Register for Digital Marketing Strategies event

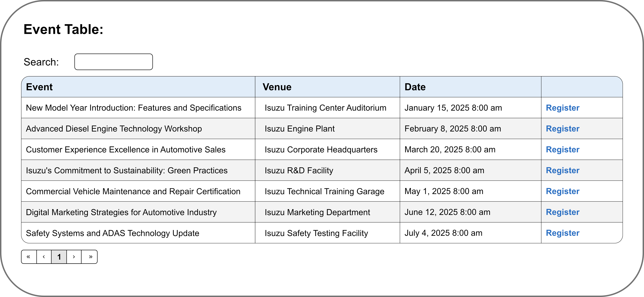click(563, 212)
